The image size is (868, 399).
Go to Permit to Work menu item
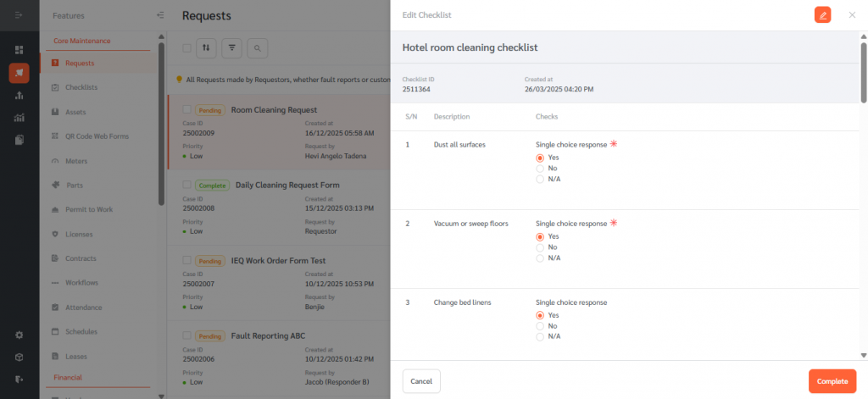pos(89,209)
